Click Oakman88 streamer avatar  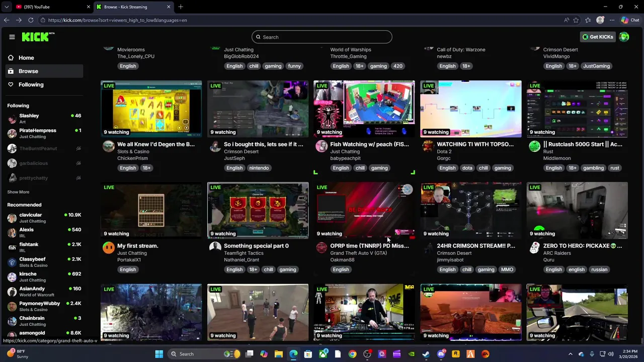click(321, 248)
